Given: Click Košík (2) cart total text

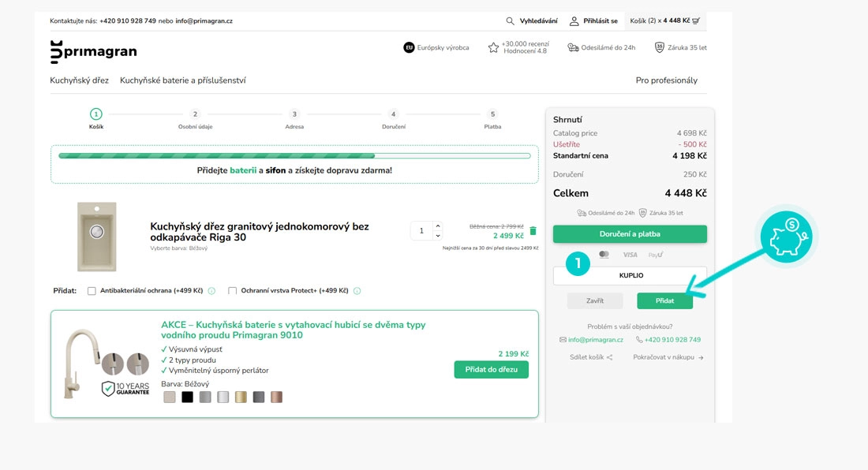Looking at the screenshot, I should pos(660,21).
